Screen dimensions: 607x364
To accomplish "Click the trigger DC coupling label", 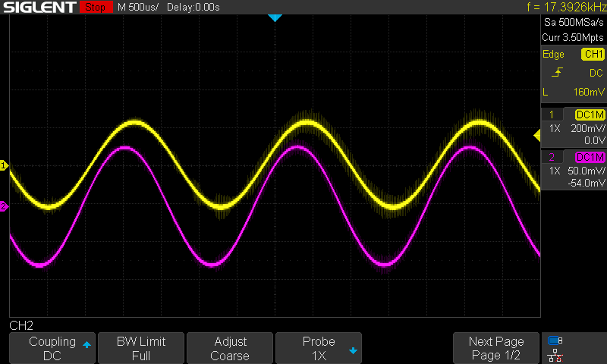I will [596, 73].
